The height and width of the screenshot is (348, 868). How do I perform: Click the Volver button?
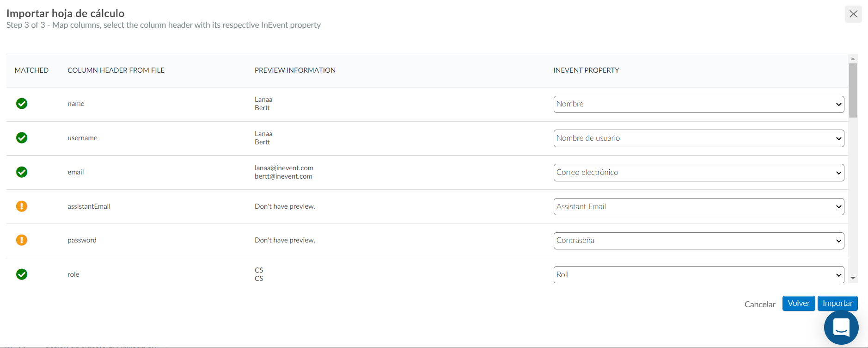(x=799, y=304)
